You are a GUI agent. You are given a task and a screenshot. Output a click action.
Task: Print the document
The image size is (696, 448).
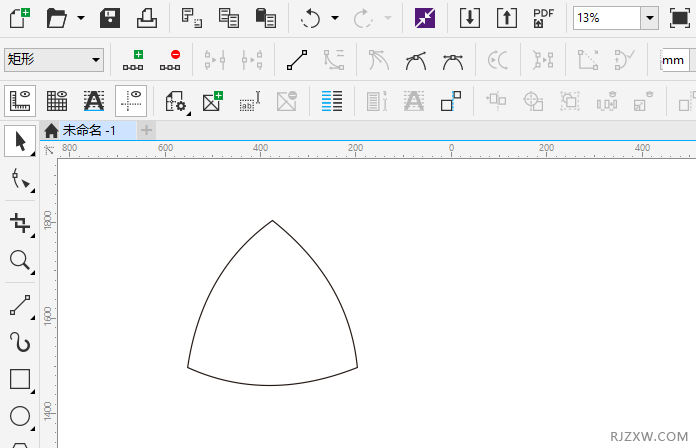(x=146, y=18)
